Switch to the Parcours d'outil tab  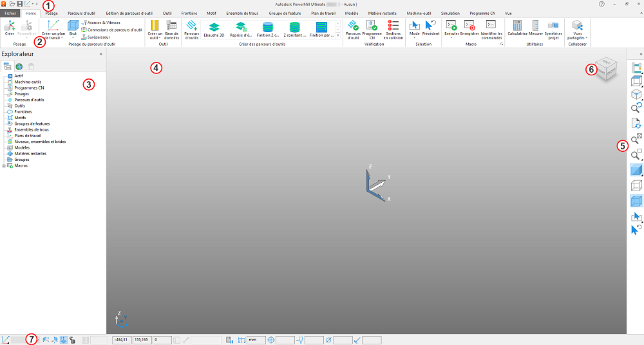coord(81,13)
